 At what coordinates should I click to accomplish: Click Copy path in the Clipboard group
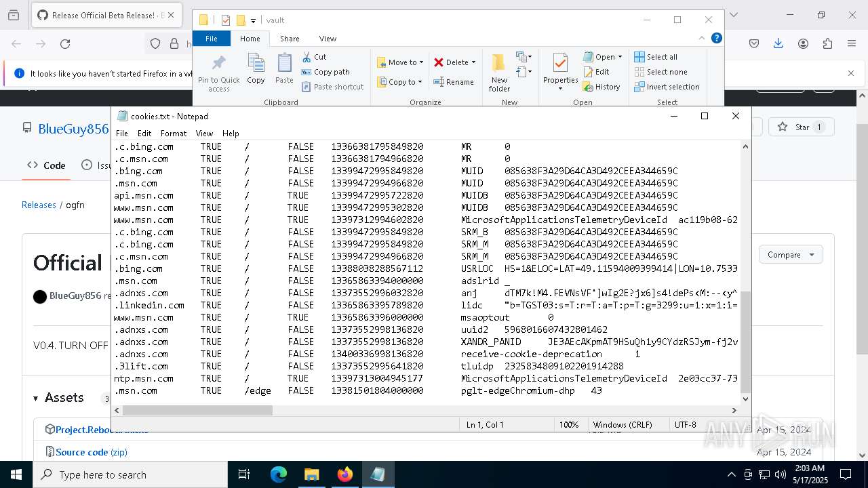[325, 72]
